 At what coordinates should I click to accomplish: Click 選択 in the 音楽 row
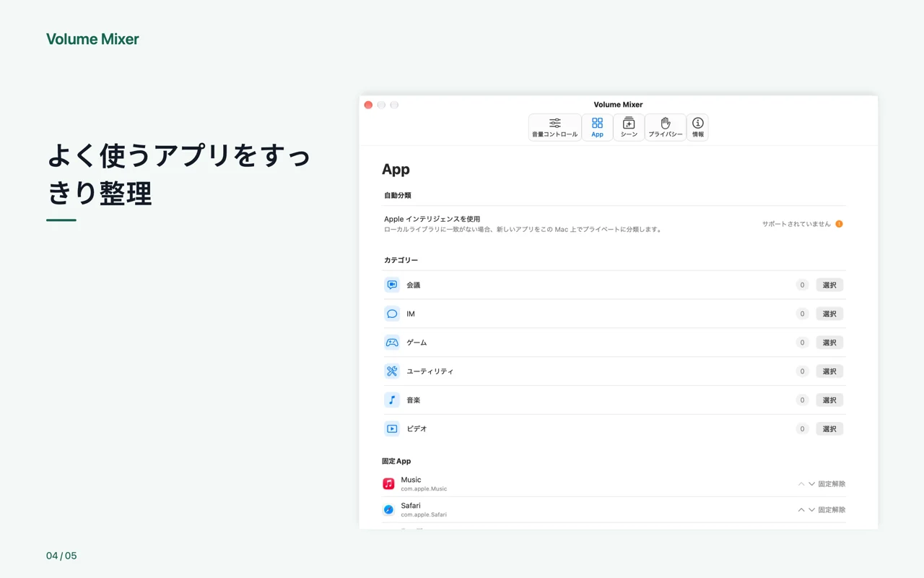829,400
